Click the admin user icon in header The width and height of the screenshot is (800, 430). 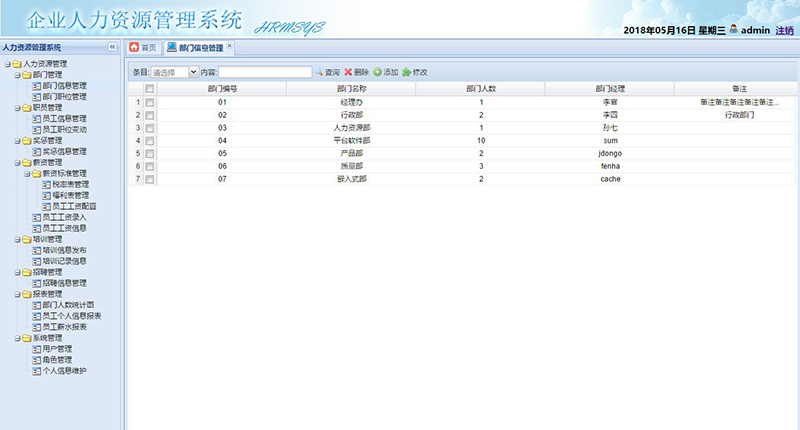[733, 29]
